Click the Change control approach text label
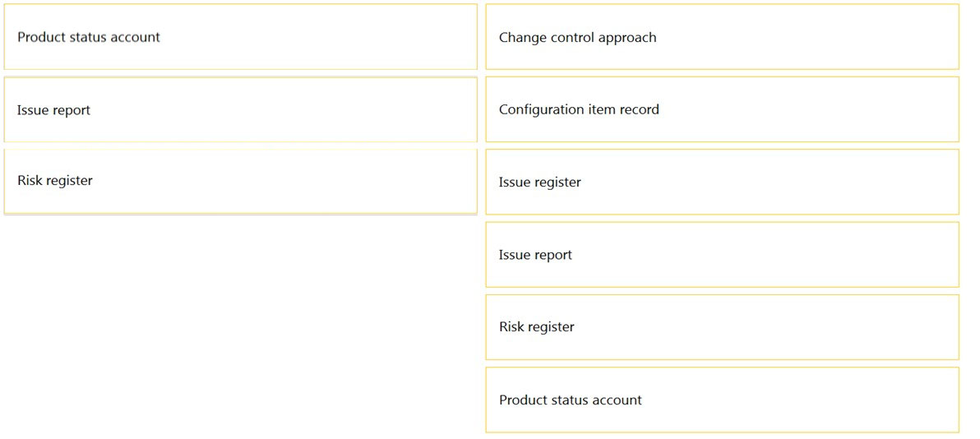This screenshot has width=980, height=439. 577,38
